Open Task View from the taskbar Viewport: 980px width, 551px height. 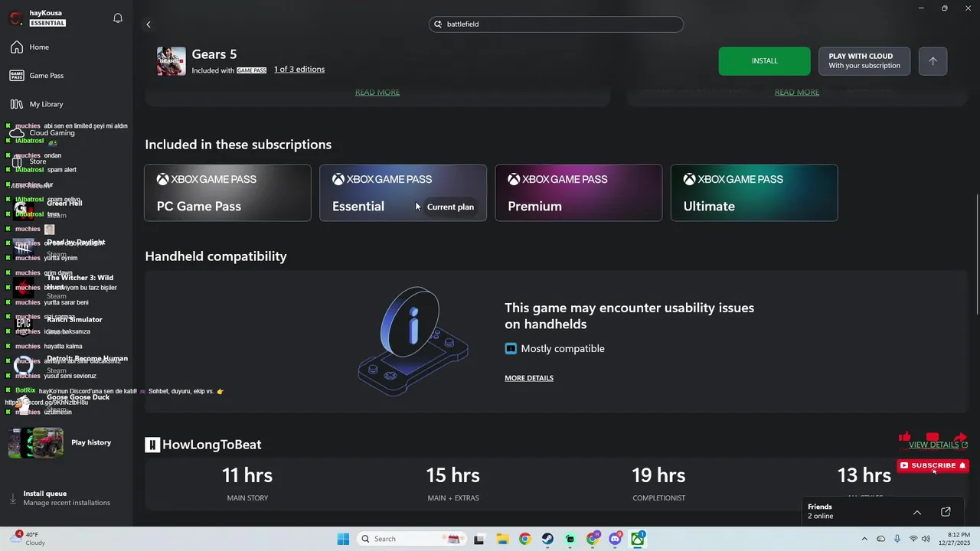pyautogui.click(x=479, y=539)
